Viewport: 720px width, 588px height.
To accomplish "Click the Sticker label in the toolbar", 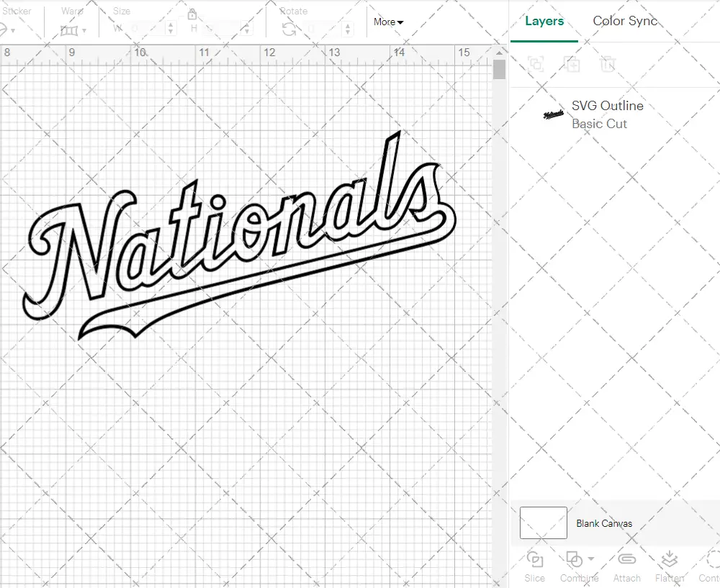I will point(17,11).
